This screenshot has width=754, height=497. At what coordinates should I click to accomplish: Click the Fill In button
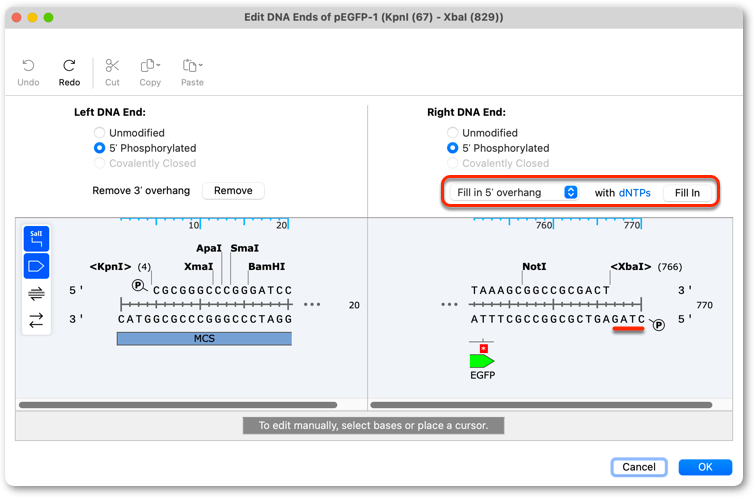(x=687, y=193)
